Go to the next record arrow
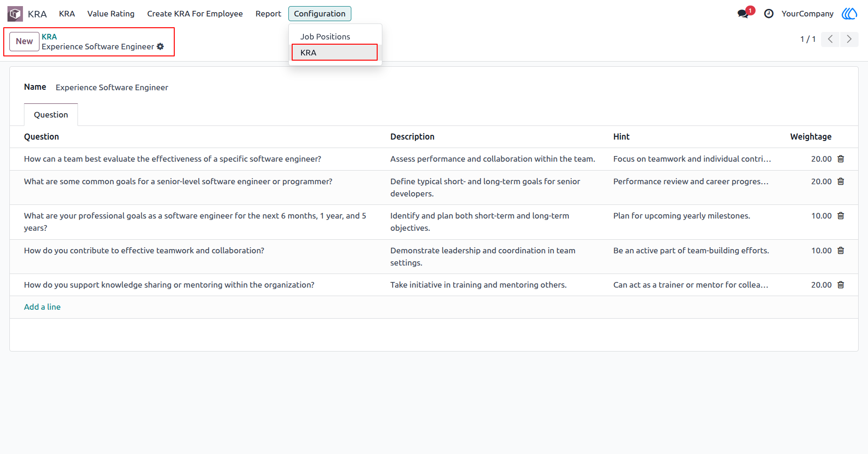Image resolution: width=868 pixels, height=454 pixels. coord(849,39)
